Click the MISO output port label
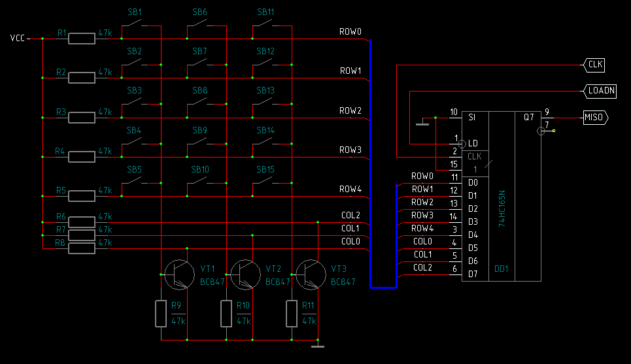 click(594, 118)
